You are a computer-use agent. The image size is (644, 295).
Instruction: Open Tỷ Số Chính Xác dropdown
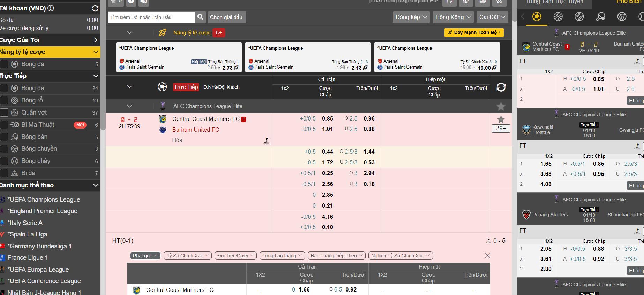pyautogui.click(x=188, y=256)
